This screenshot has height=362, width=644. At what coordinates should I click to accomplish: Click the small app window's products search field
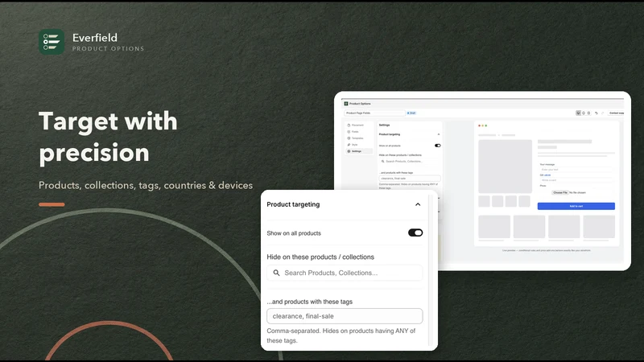410,162
